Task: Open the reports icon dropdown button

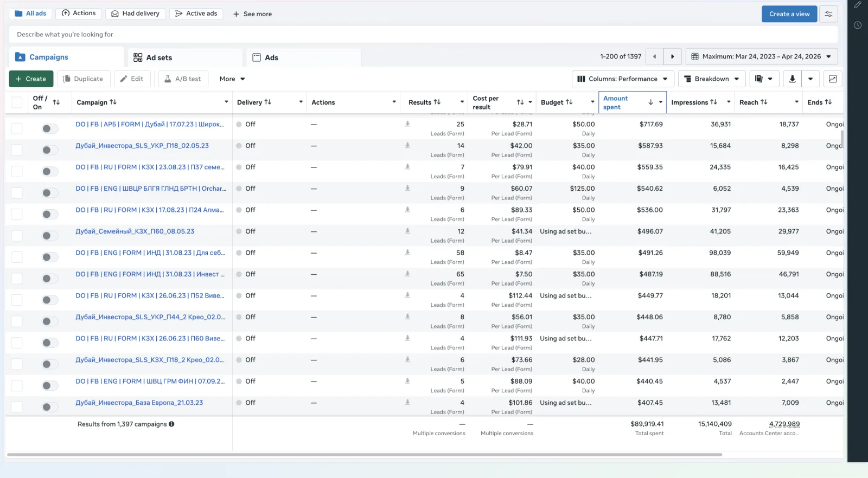Action: click(764, 79)
